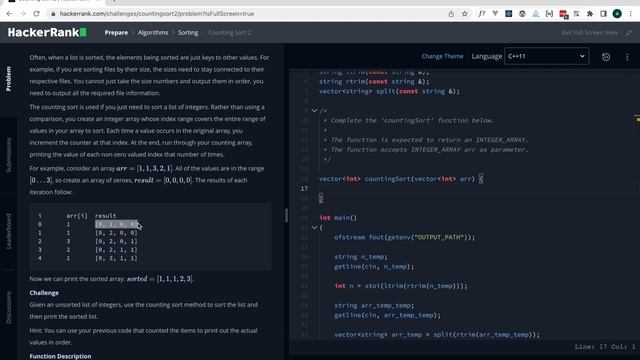This screenshot has height=360, width=640.
Task: Click the 'string n_temp;' code line
Action: pos(361,257)
